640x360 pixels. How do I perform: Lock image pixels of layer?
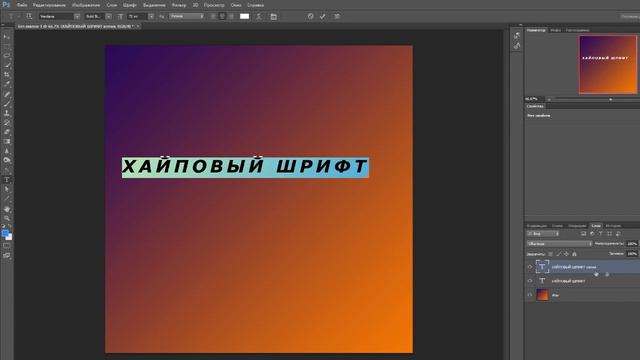559,254
